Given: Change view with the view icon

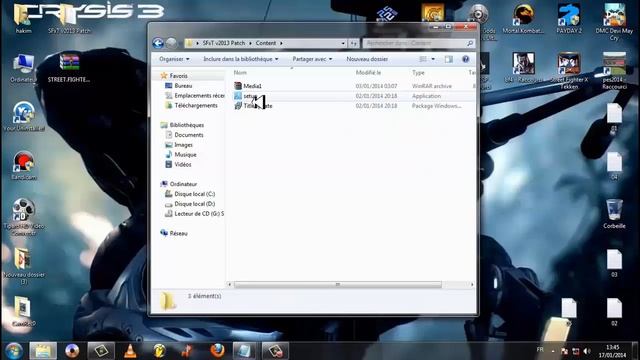Looking at the screenshot, I should [423, 59].
